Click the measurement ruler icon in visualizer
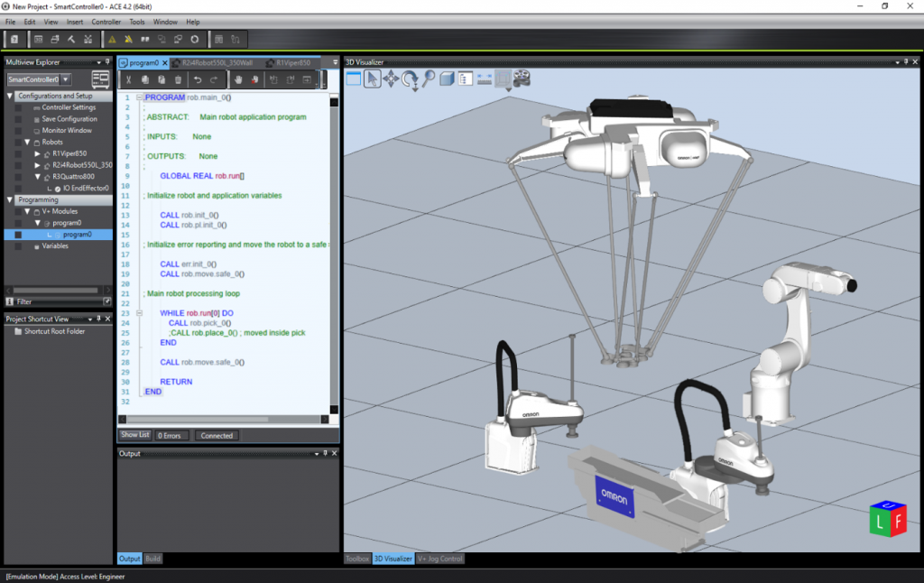Screen dimensions: 924x583 pyautogui.click(x=484, y=79)
